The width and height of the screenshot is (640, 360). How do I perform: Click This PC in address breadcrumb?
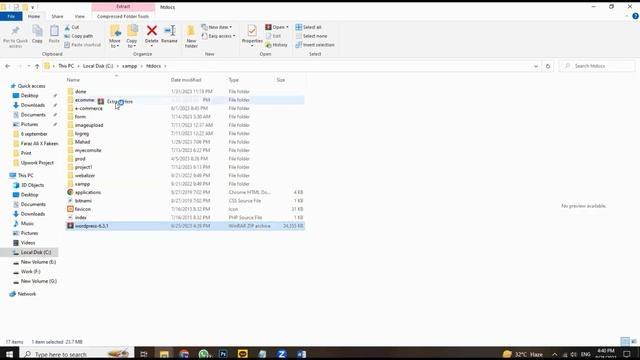point(66,66)
